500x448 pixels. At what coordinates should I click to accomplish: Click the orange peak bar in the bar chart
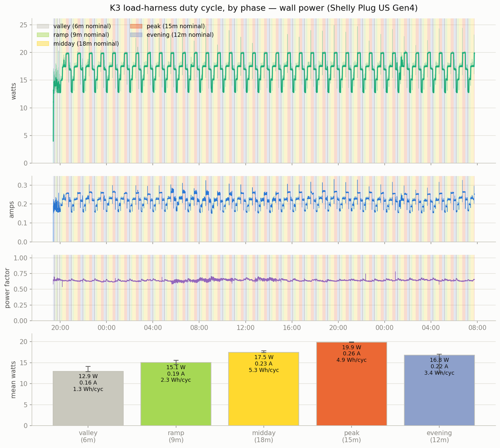352,384
